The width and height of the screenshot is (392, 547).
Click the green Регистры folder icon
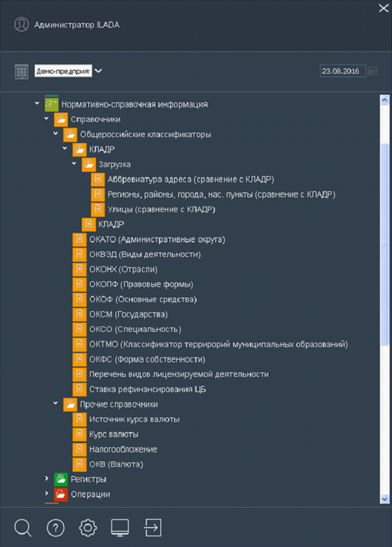coord(61,479)
